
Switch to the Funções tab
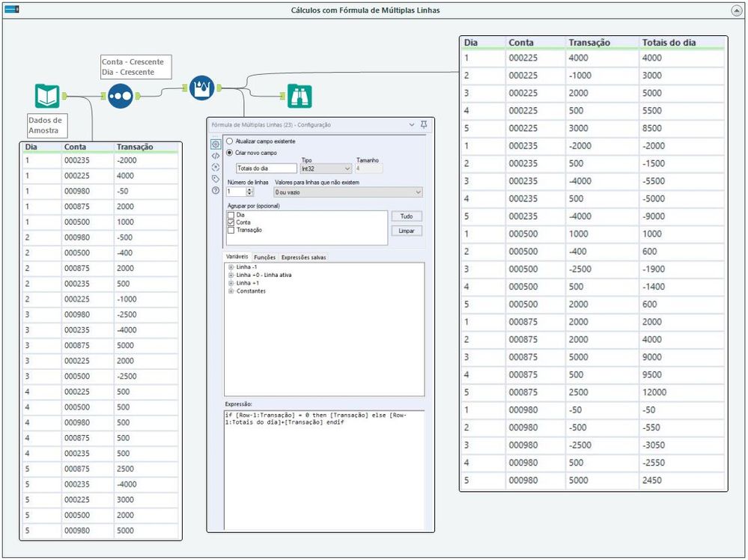pyautogui.click(x=264, y=257)
